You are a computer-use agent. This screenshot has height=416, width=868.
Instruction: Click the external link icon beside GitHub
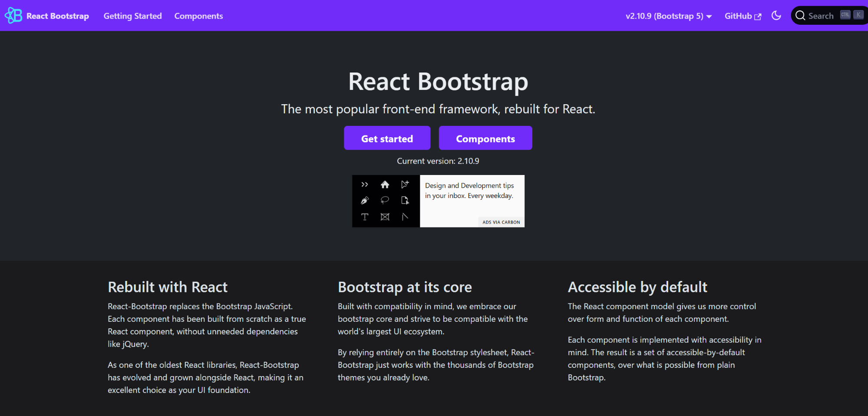pyautogui.click(x=758, y=17)
